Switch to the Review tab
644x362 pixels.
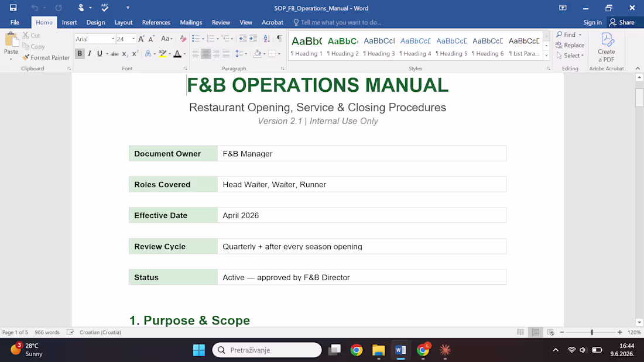click(221, 23)
